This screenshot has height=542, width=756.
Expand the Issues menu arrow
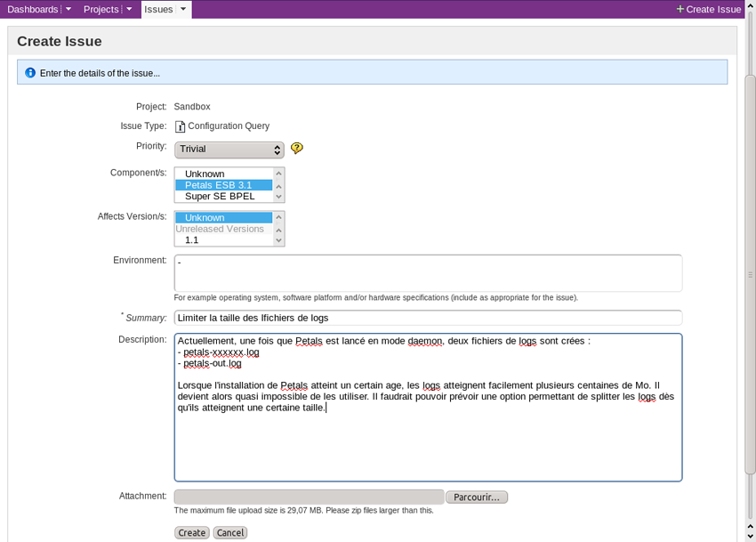pos(183,9)
